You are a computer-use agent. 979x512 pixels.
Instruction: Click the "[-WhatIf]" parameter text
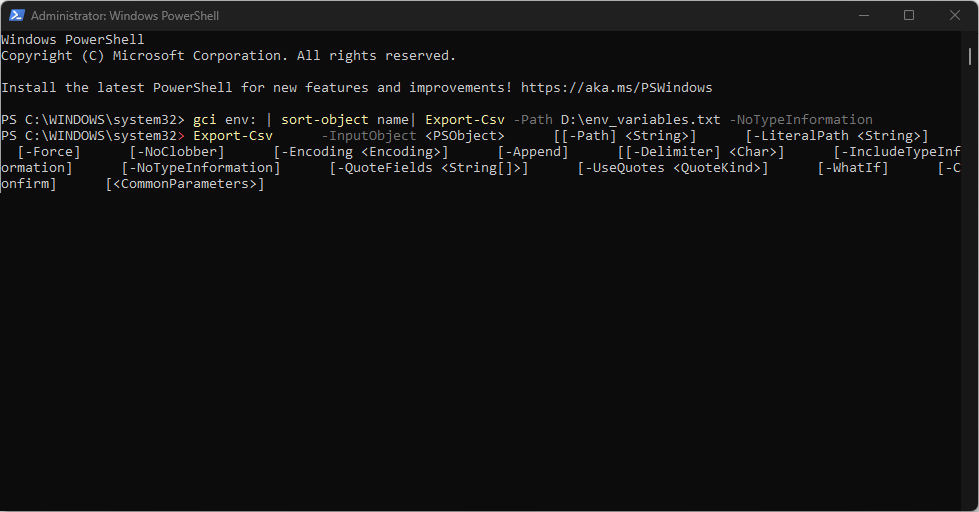(x=853, y=168)
